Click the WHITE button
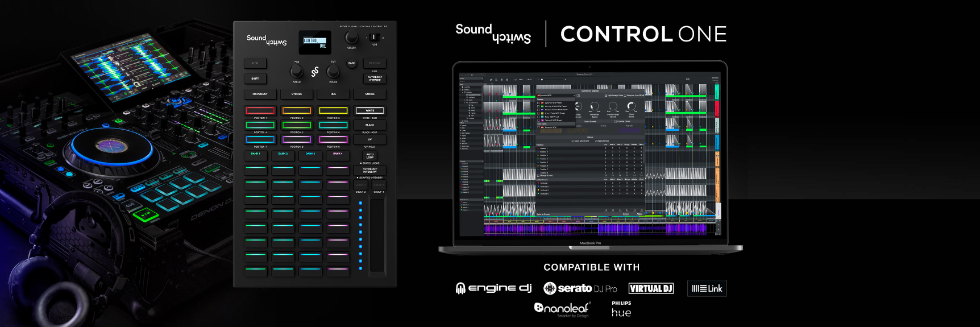 point(370,110)
